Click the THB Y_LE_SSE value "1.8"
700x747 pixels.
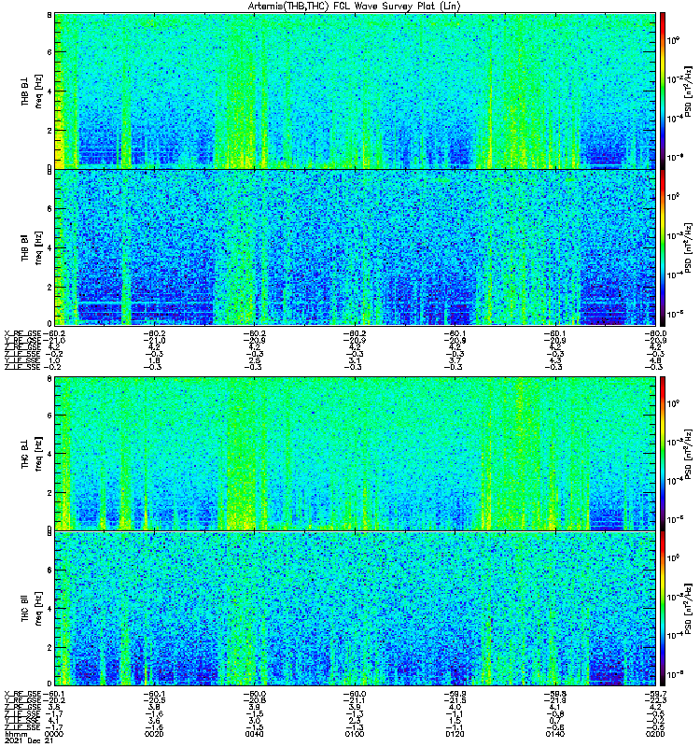coord(155,360)
